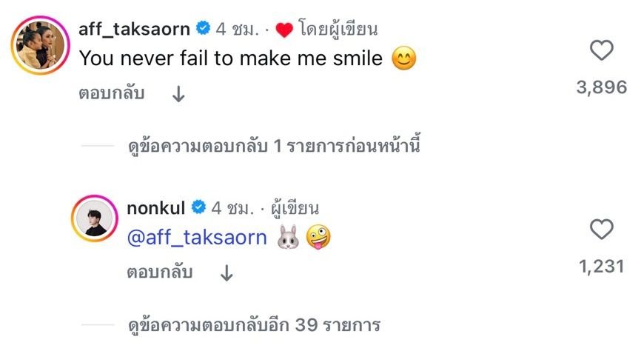Follow the @aff_taksaorn mention link
644x351 pixels.
pyautogui.click(x=196, y=237)
